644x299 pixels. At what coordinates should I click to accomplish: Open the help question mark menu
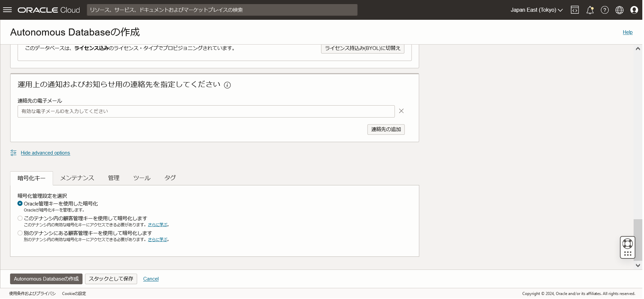coord(605,10)
